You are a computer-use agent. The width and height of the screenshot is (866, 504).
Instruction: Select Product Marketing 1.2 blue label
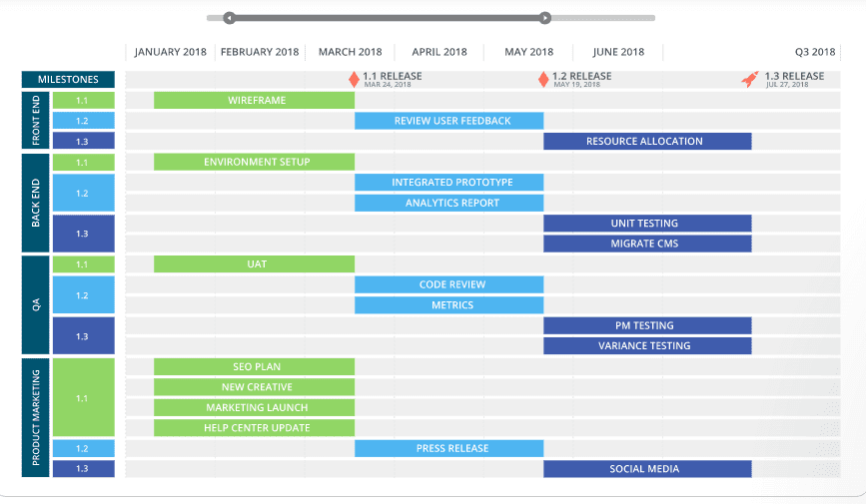pyautogui.click(x=83, y=448)
